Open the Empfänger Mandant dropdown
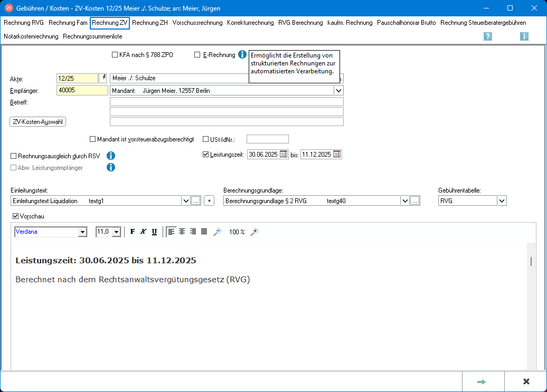Image resolution: width=547 pixels, height=392 pixels. coord(338,90)
